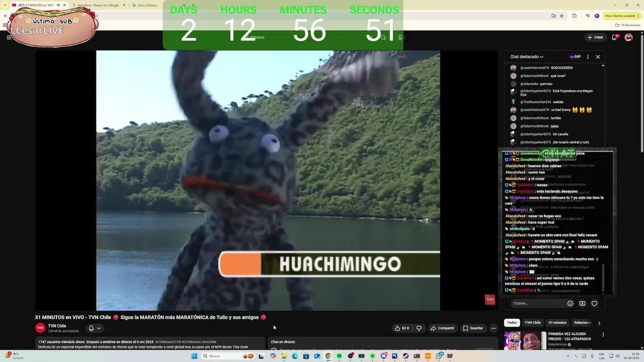The image size is (644, 362).
Task: Click the weather widget showing 18°C
Action: click(13, 355)
